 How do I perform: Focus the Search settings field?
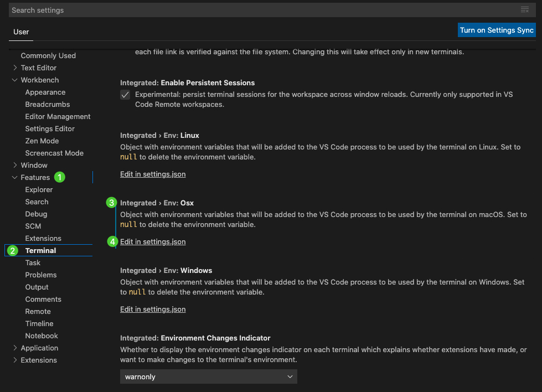pos(263,10)
